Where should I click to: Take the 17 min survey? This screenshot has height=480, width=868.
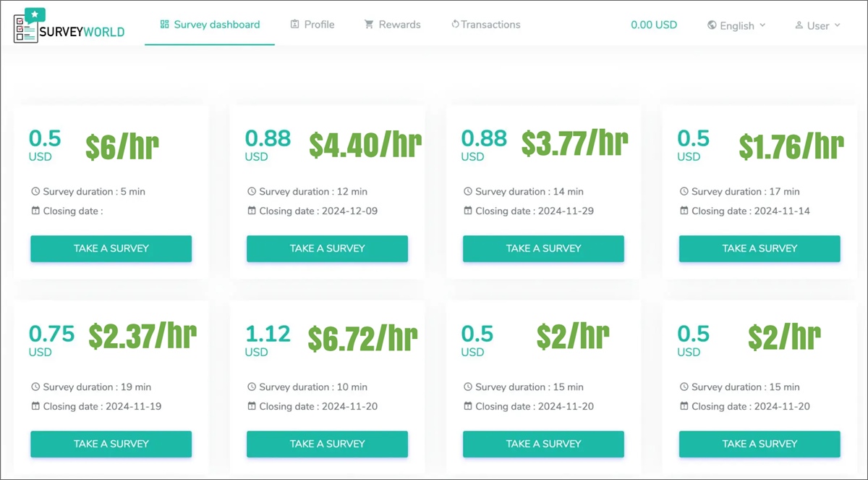[x=759, y=248]
